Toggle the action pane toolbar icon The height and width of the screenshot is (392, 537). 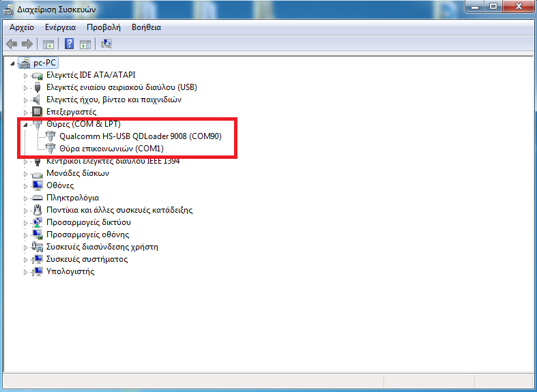tap(85, 44)
